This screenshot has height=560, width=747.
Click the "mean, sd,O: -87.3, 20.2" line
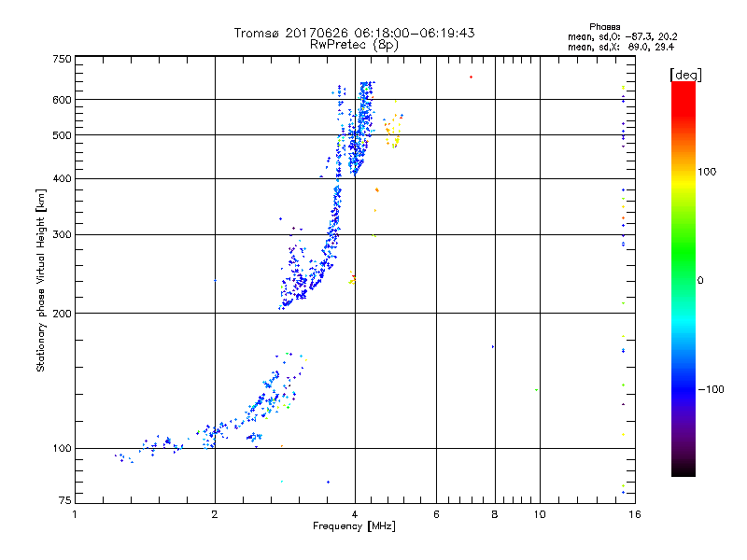[622, 36]
